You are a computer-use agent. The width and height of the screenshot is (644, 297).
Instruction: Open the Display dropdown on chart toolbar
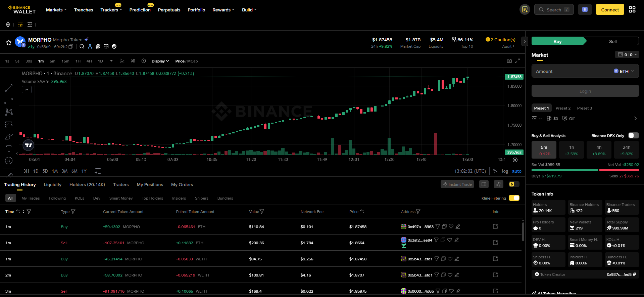(160, 61)
